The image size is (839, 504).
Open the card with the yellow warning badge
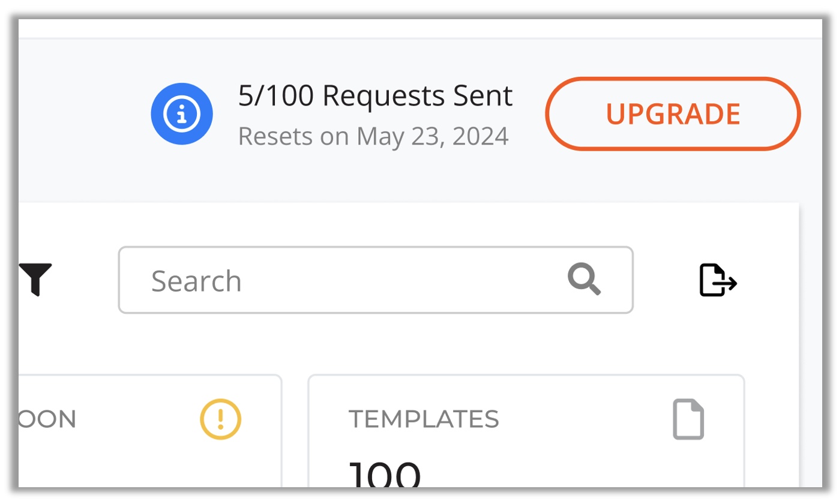coord(150,431)
